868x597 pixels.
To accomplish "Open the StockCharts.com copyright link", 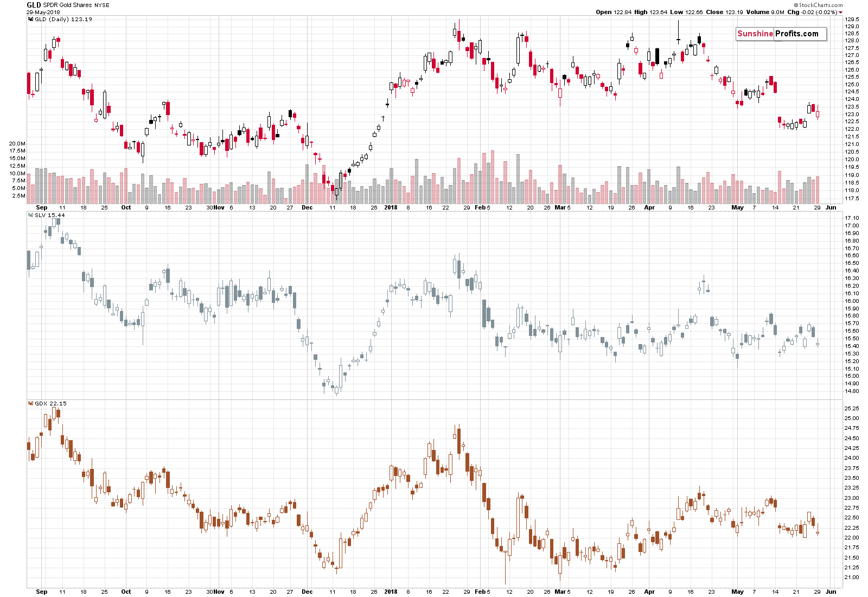I will (818, 5).
